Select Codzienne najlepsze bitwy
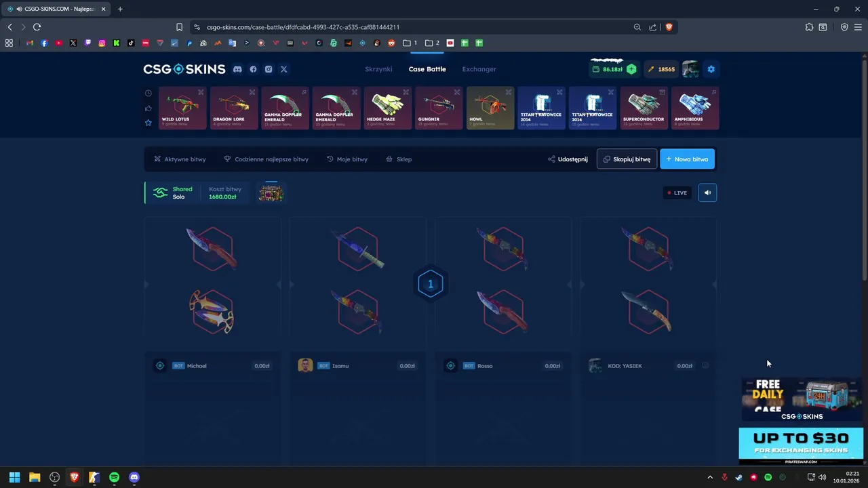The height and width of the screenshot is (488, 868). coord(266,159)
